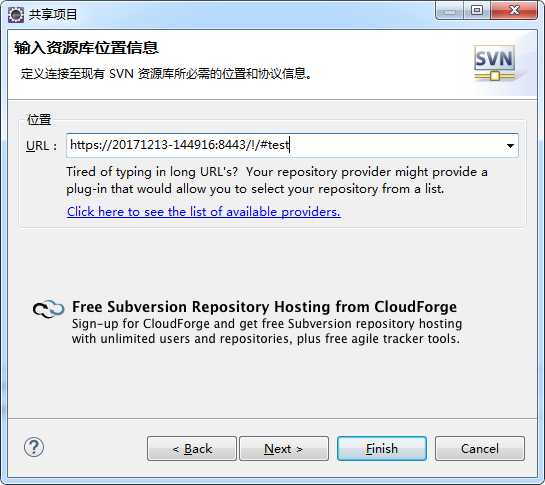The image size is (545, 485).
Task: Click the help question mark icon
Action: 34,447
